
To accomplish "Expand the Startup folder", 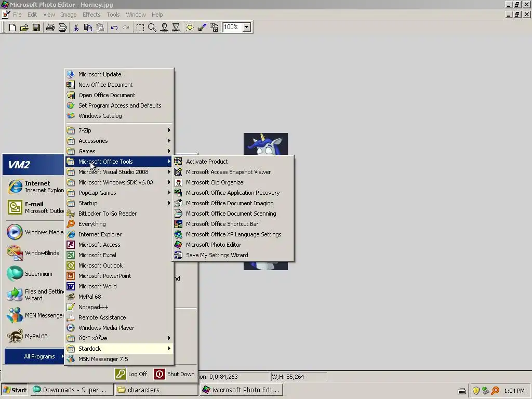I will [x=119, y=203].
